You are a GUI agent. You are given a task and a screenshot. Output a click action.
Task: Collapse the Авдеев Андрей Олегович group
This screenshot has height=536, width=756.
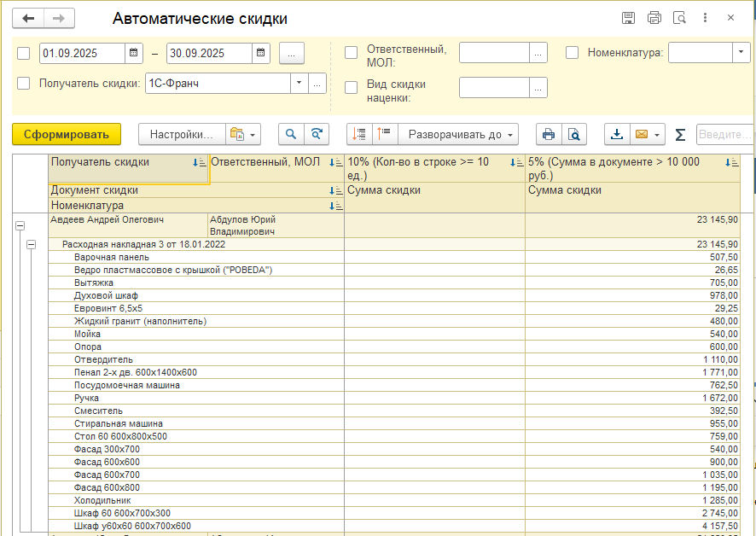[x=20, y=225]
